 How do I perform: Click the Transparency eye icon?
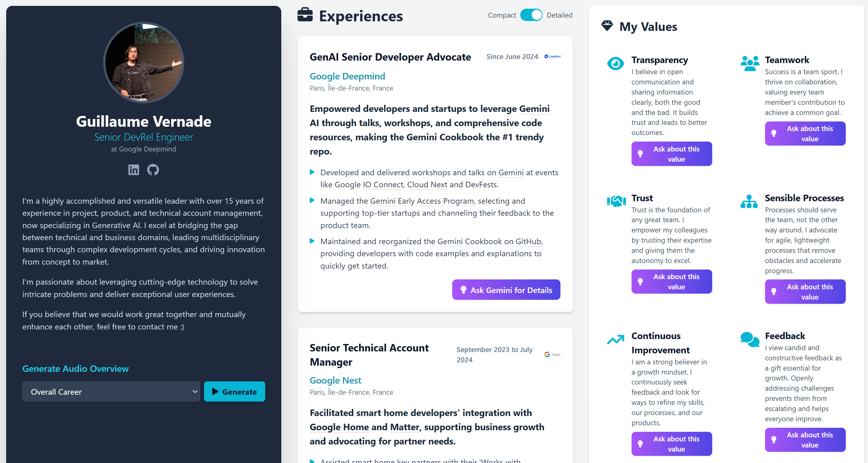615,63
